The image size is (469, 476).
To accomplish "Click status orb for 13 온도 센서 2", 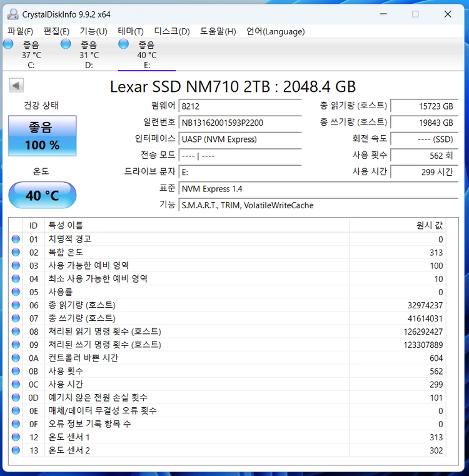I will tap(16, 450).
